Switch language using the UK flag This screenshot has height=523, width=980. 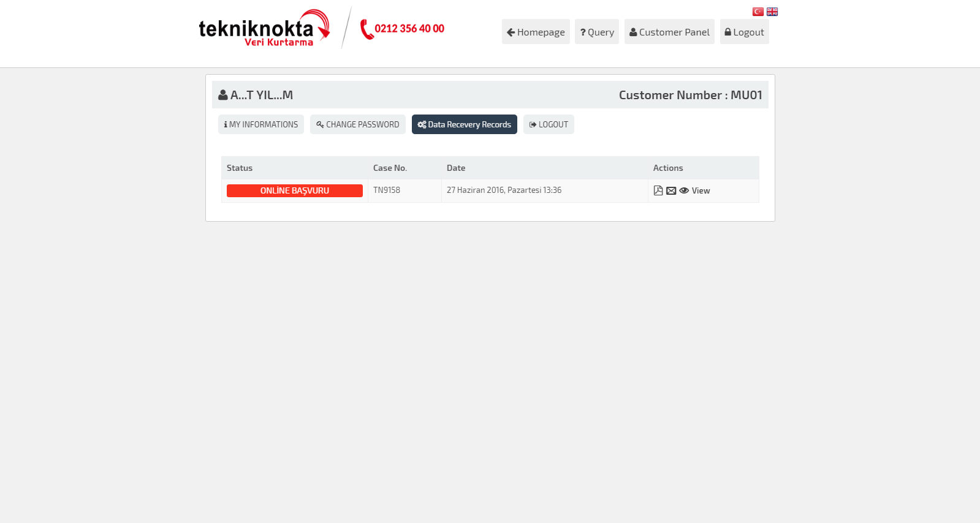point(772,12)
